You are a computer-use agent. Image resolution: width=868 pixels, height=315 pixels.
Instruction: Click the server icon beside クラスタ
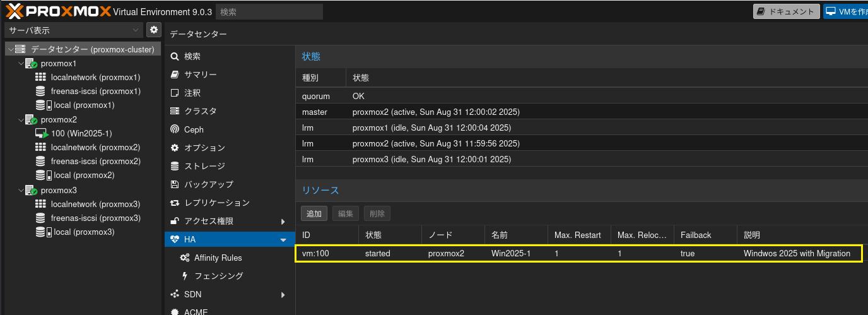click(x=175, y=111)
